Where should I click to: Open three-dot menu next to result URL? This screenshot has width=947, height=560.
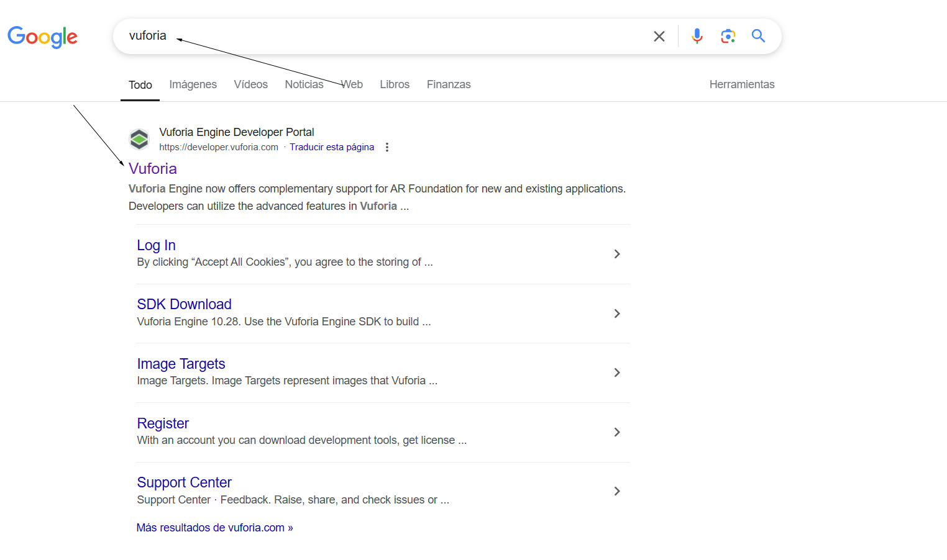coord(387,147)
